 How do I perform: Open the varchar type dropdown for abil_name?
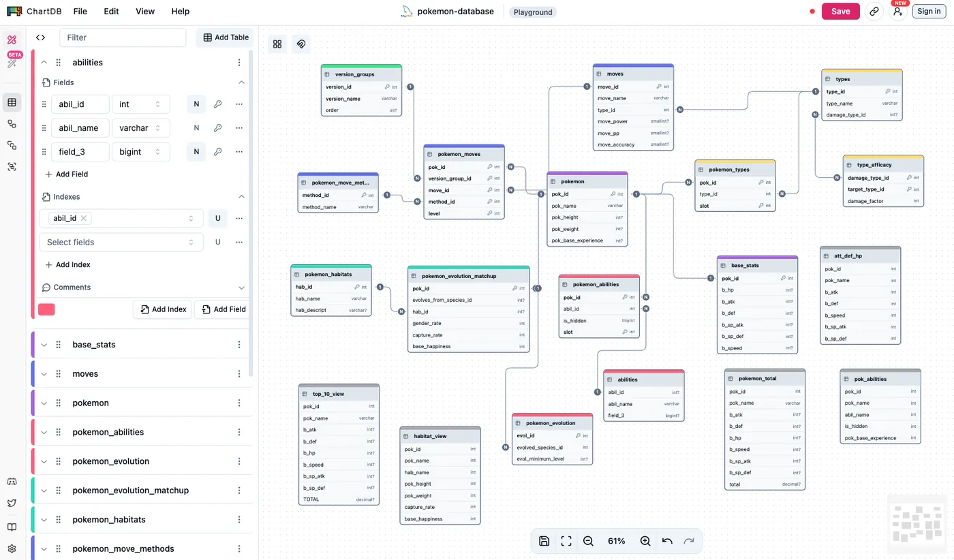click(x=140, y=128)
